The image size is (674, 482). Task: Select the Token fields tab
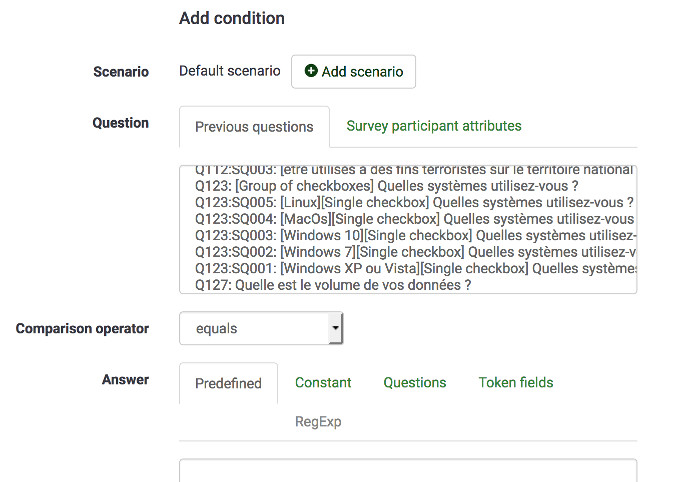pos(515,382)
